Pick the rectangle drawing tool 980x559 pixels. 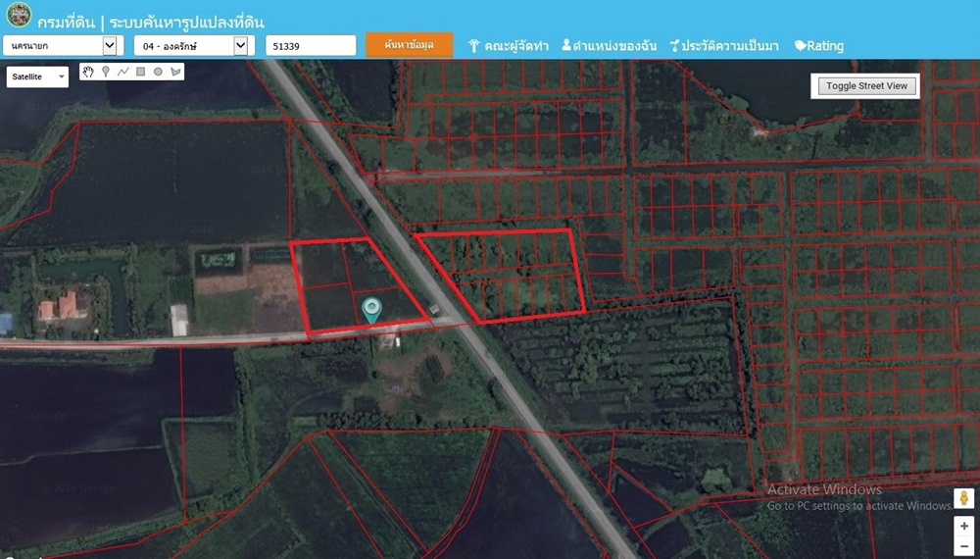(140, 72)
